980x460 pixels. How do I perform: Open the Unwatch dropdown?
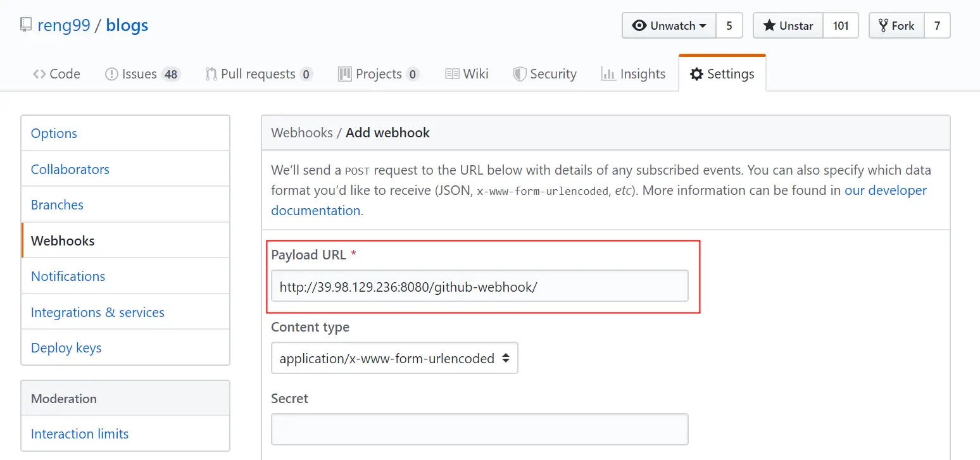(669, 25)
